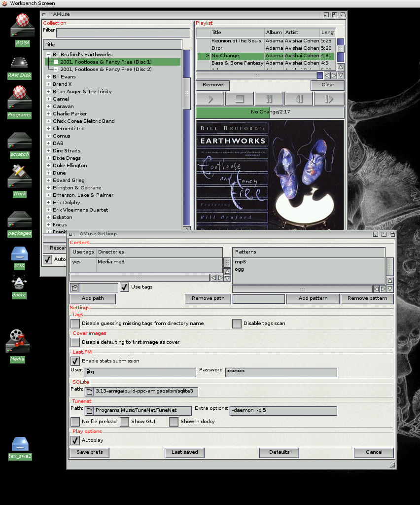This screenshot has height=505, width=420.
Task: Toggle Disable guessing missing tags checkbox
Action: [75, 324]
